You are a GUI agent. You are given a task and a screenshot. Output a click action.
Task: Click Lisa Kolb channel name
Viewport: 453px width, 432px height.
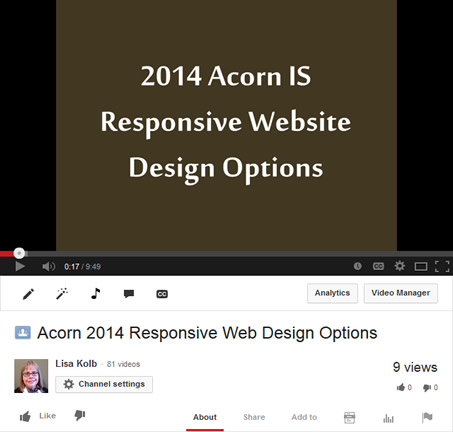click(x=76, y=364)
